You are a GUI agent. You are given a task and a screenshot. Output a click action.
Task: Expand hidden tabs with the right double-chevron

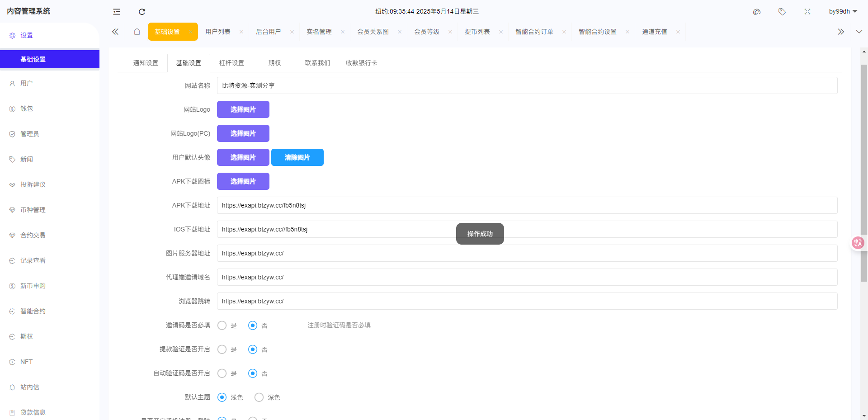pos(840,32)
